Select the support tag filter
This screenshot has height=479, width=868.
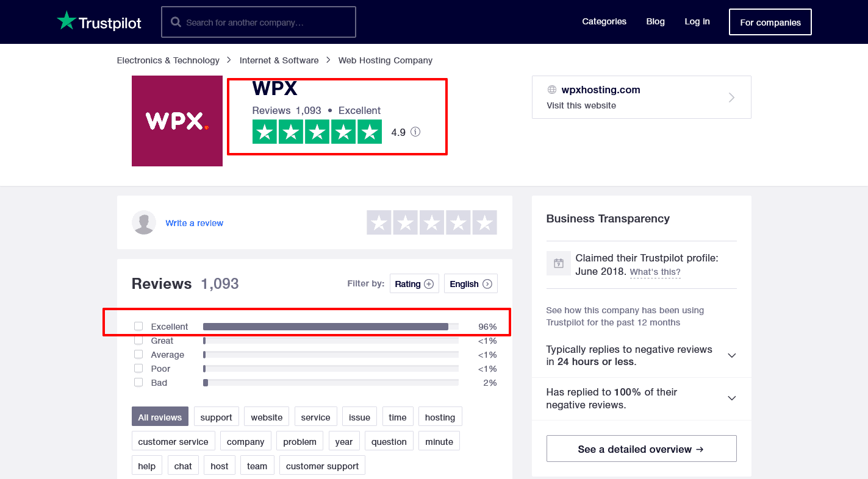(x=216, y=417)
